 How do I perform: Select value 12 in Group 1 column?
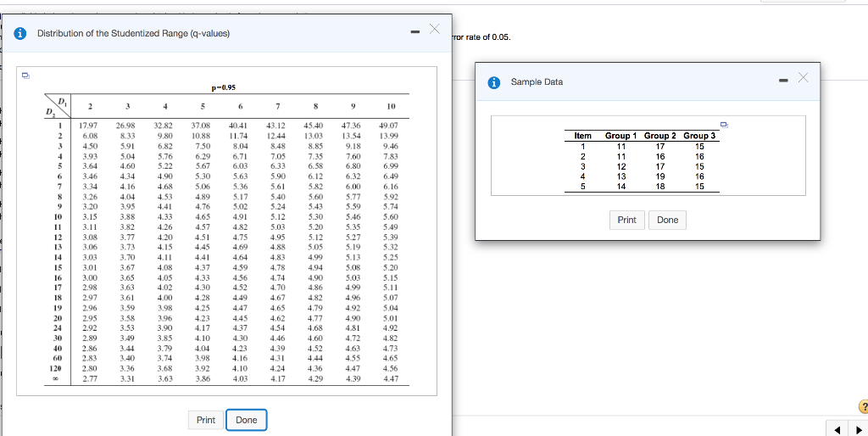(621, 167)
